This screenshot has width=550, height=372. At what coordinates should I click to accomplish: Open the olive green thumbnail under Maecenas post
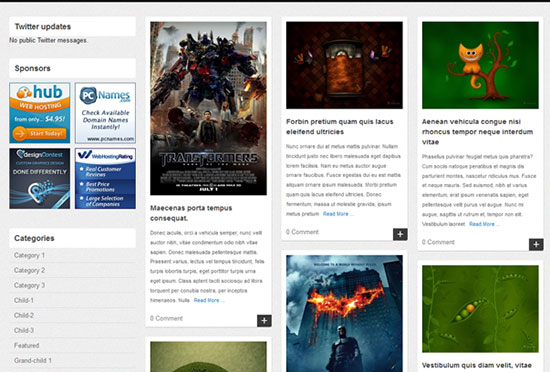point(208,357)
